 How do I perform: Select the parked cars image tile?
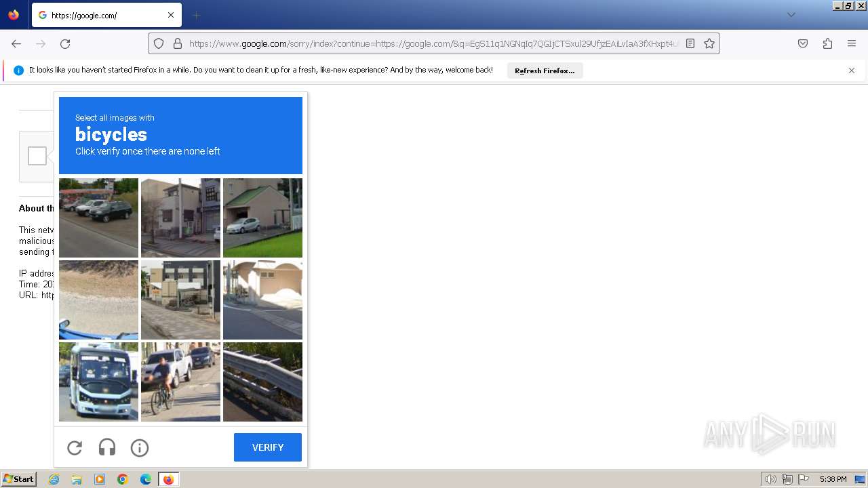pyautogui.click(x=98, y=218)
